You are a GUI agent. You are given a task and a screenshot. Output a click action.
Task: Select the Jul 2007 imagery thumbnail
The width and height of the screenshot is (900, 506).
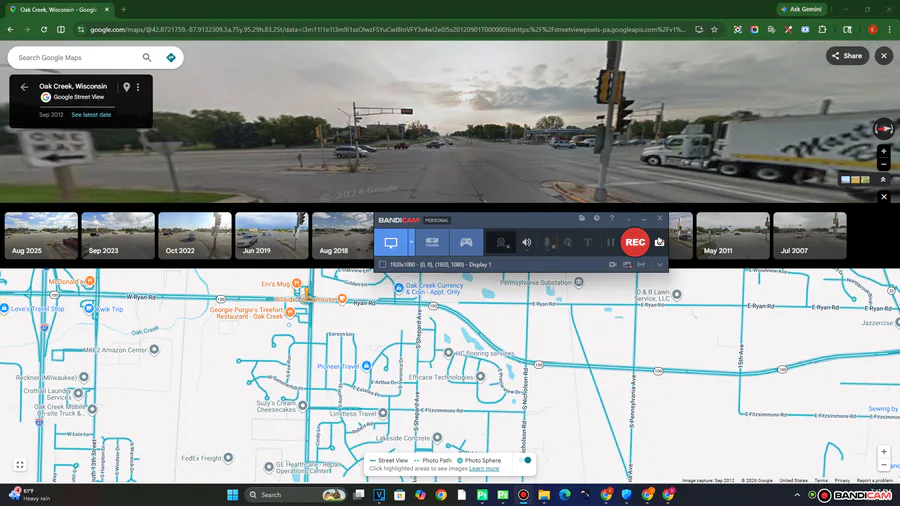(810, 235)
